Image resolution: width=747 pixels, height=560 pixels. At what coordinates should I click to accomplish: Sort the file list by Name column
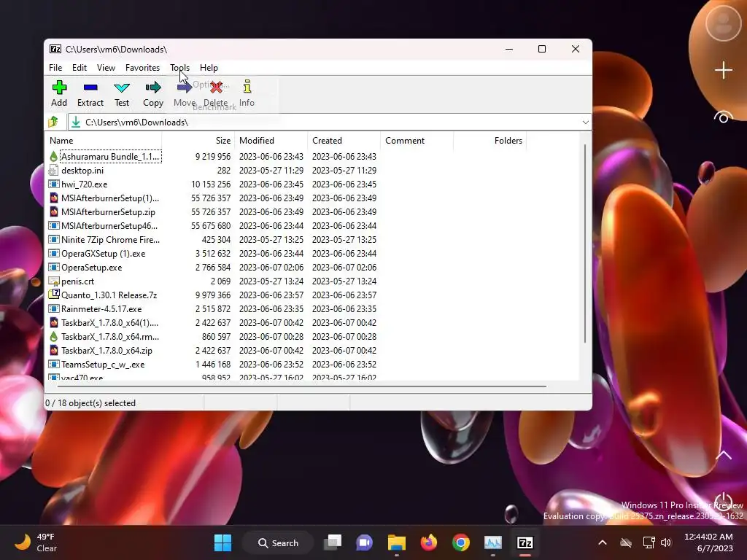click(x=104, y=141)
